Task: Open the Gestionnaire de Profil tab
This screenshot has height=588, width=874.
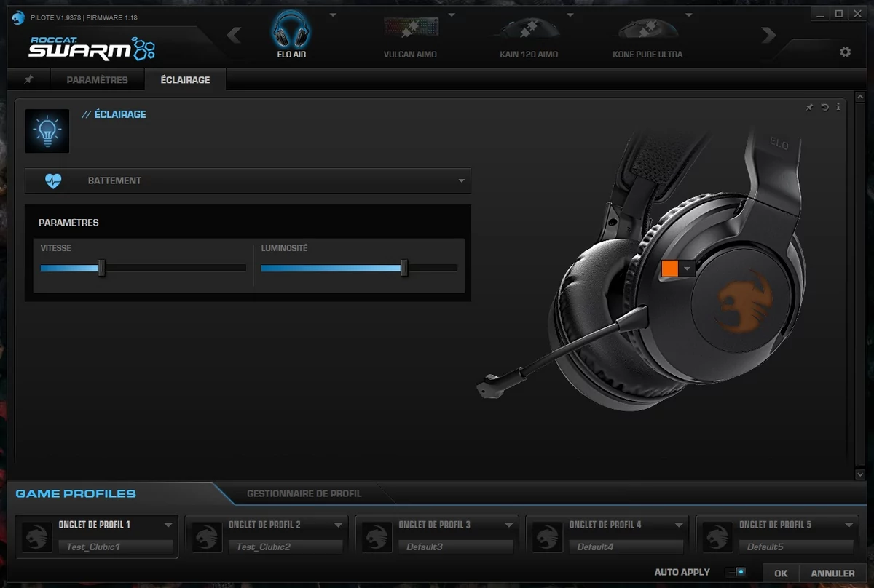Action: (x=304, y=493)
